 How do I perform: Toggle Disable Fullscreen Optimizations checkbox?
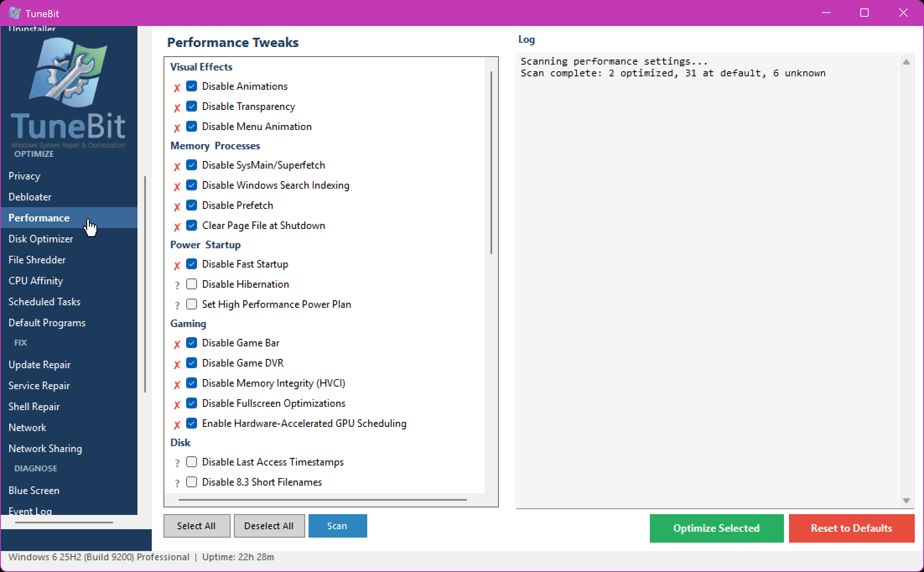click(x=192, y=403)
